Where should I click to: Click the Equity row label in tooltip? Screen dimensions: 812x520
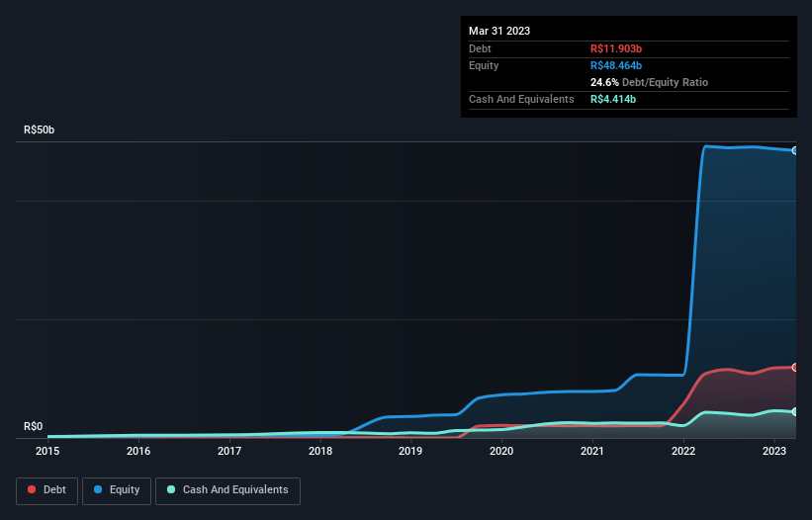[x=484, y=65]
